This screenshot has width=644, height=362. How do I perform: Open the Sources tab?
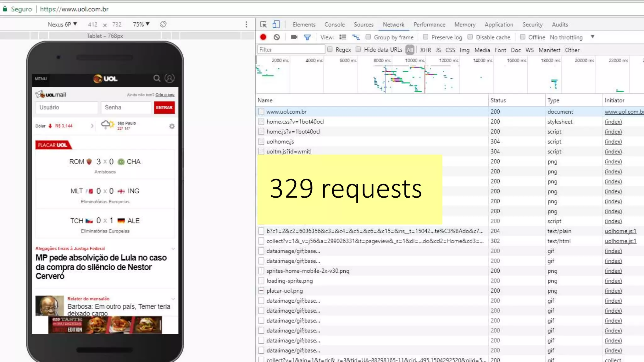[364, 25]
